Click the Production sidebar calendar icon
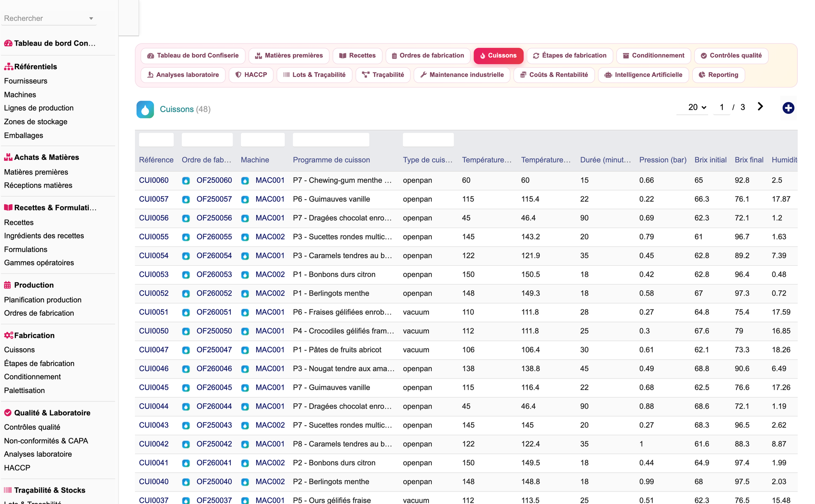Viewport: 815px width, 504px height. pos(8,285)
